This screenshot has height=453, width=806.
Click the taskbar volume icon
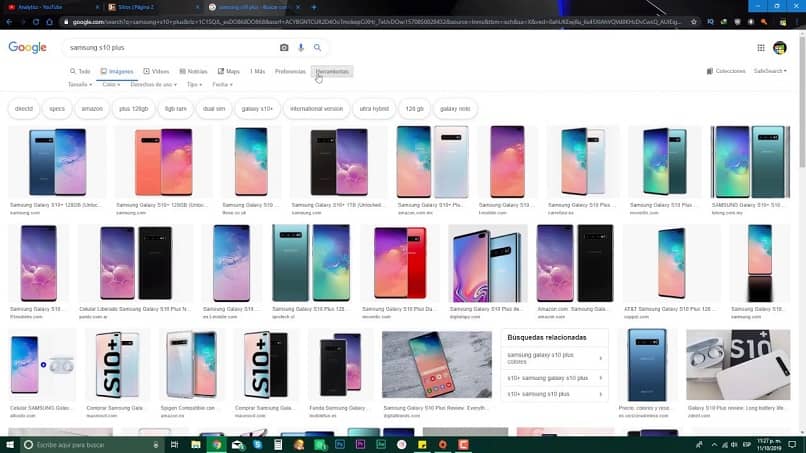735,445
